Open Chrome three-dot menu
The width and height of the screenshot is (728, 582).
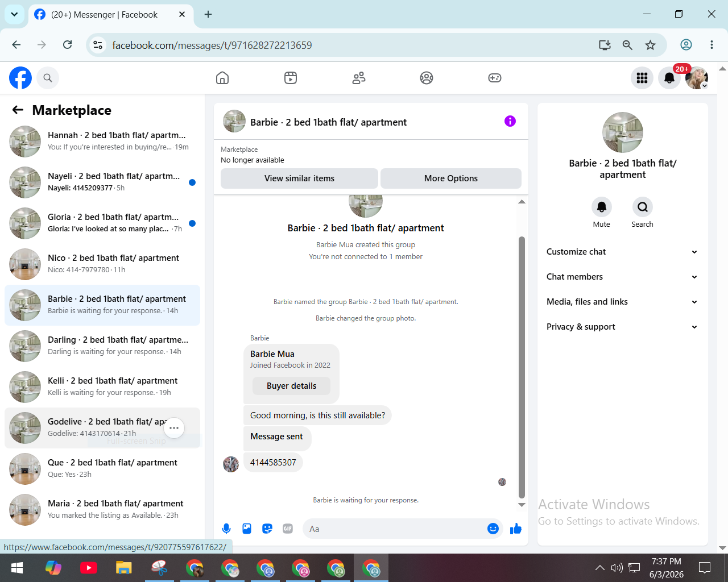point(712,45)
